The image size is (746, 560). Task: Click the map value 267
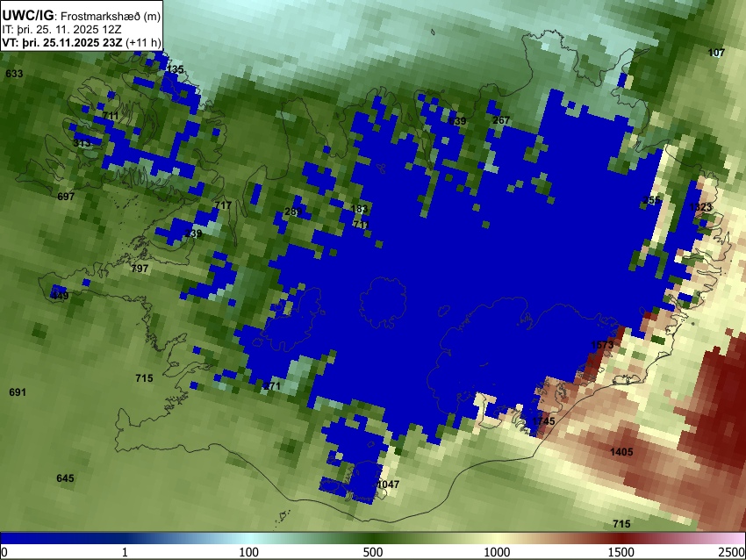tap(501, 120)
